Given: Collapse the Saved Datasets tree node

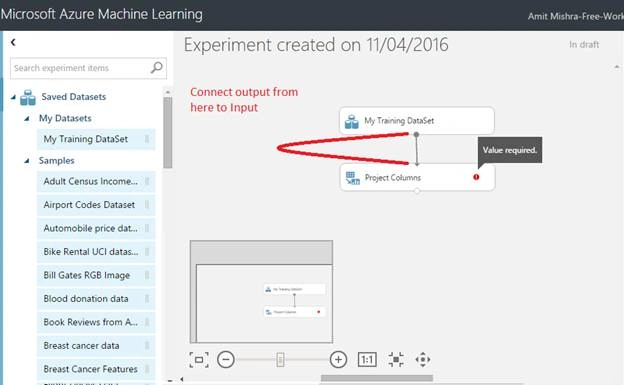Looking at the screenshot, I should pos(13,97).
